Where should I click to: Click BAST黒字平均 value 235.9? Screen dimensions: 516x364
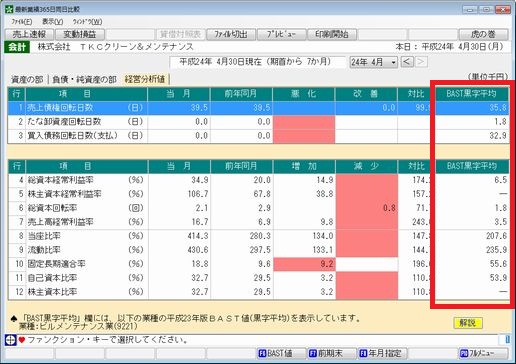496,250
